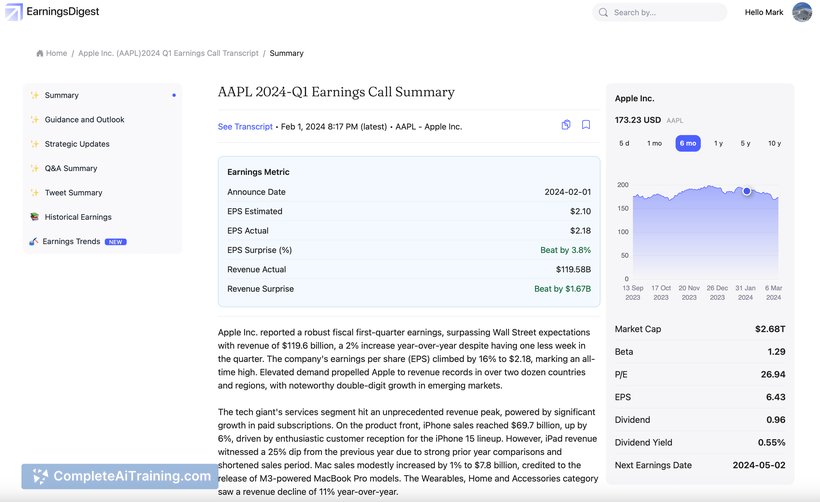Click EPS Actual value $2.18
Screen dimensions: 820x502
pyautogui.click(x=580, y=231)
